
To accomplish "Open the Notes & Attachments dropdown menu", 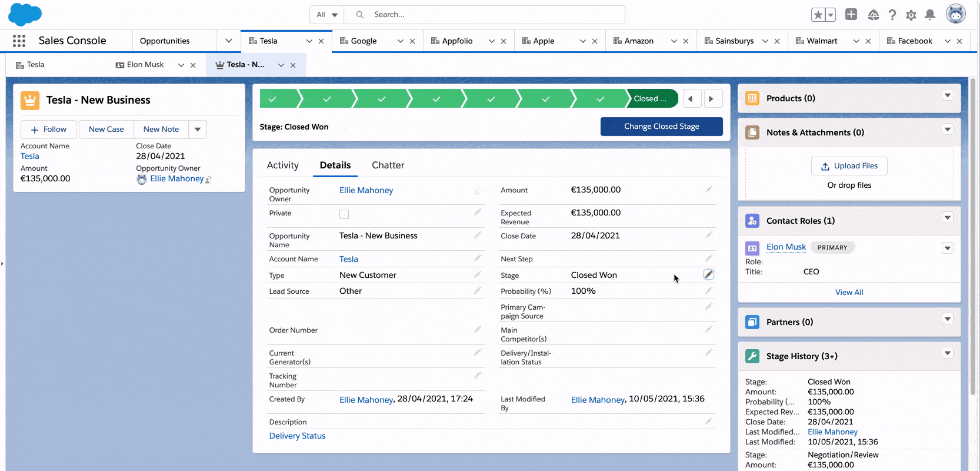I will (x=948, y=130).
